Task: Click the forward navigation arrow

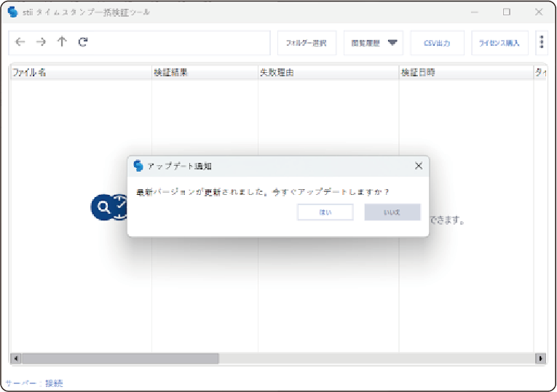Action: pos(41,42)
